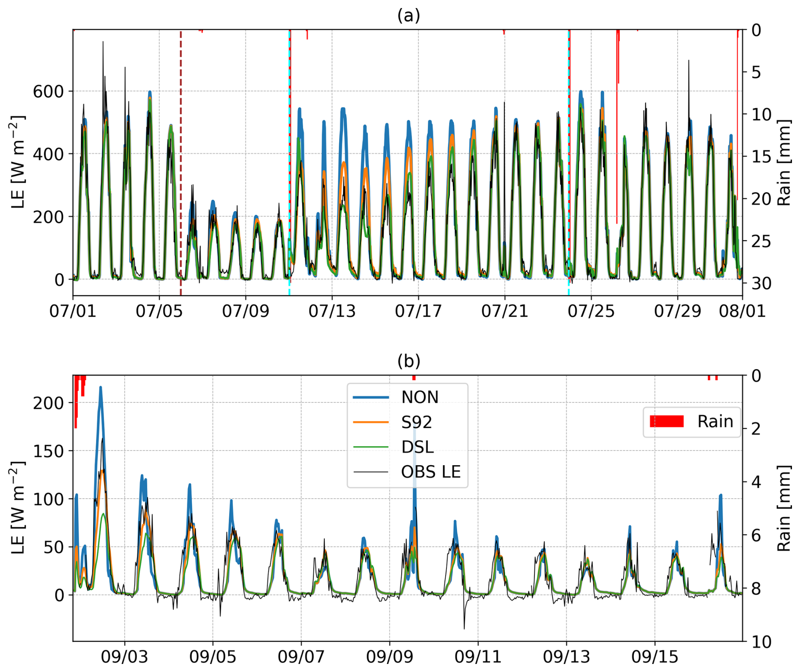The width and height of the screenshot is (800, 672).
Task: Click the 09/03 date tick label
Action: click(x=124, y=657)
